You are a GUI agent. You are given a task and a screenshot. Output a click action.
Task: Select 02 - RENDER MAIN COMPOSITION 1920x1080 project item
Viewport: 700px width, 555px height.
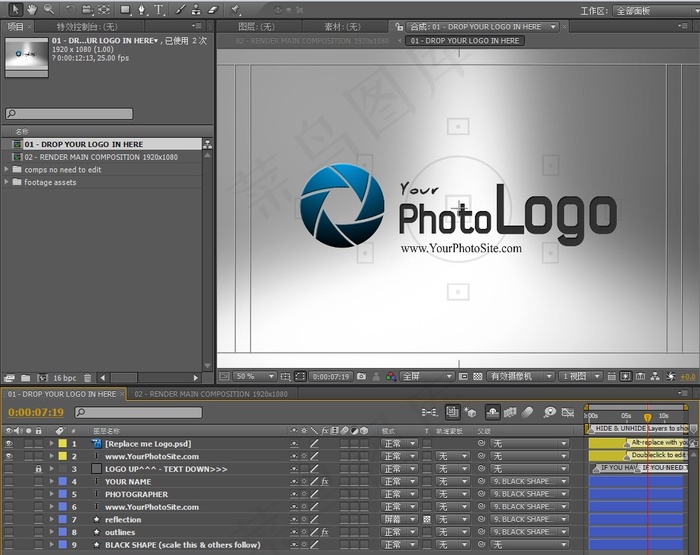101,157
